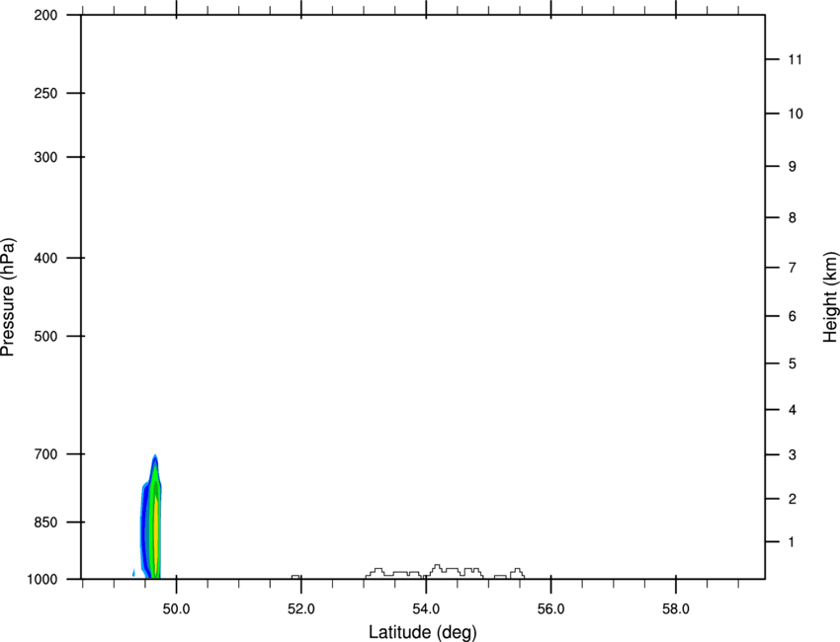Click the 54.0 latitude tick label
840x642 pixels.
coord(426,609)
